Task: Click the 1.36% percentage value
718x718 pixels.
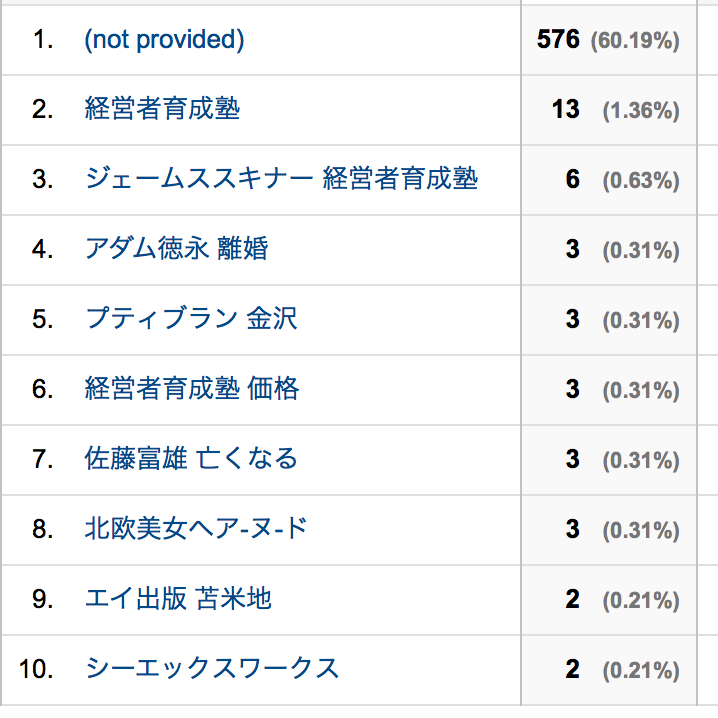Action: point(641,110)
